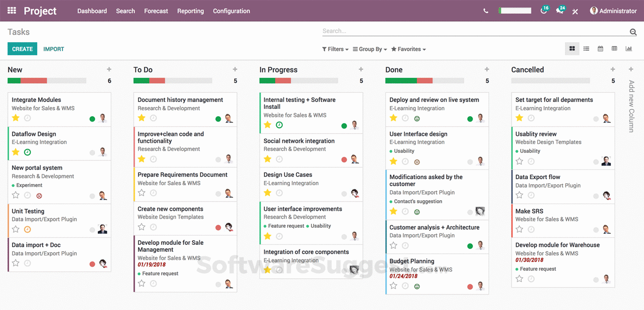Click the Import button
Viewport: 644px width, 310px height.
[54, 49]
